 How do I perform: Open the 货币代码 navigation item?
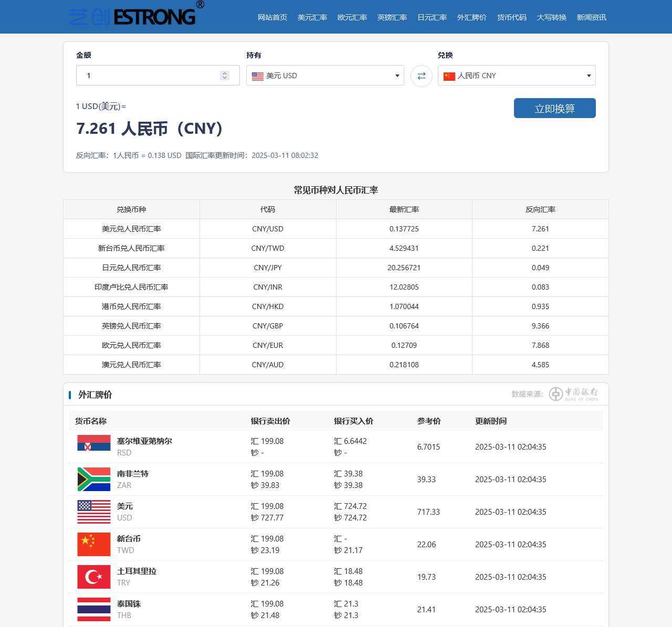point(512,17)
